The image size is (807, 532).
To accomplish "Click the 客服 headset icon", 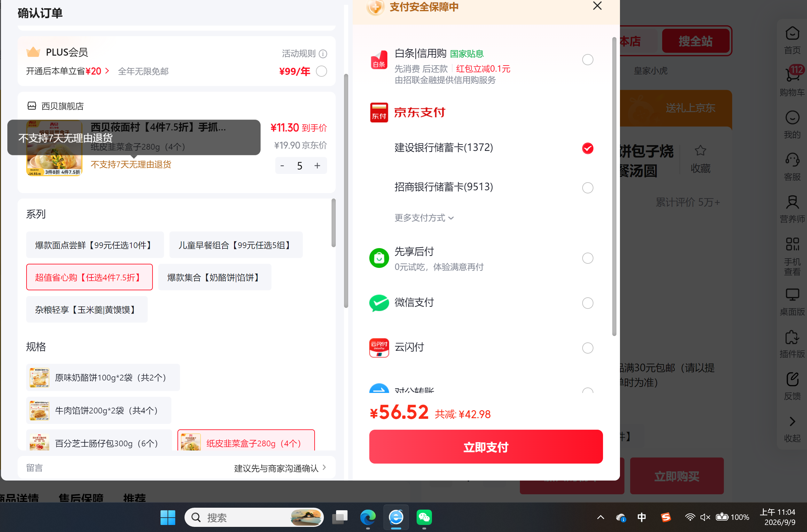I will [792, 160].
